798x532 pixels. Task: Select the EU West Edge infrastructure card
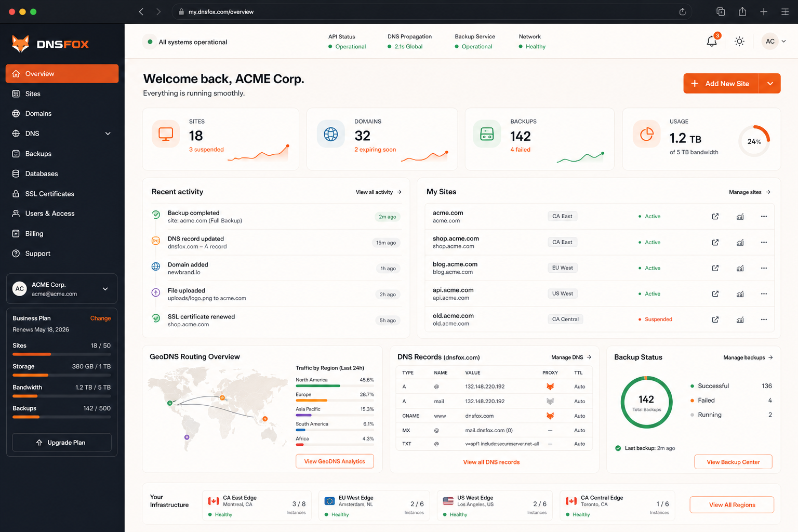coord(374,506)
